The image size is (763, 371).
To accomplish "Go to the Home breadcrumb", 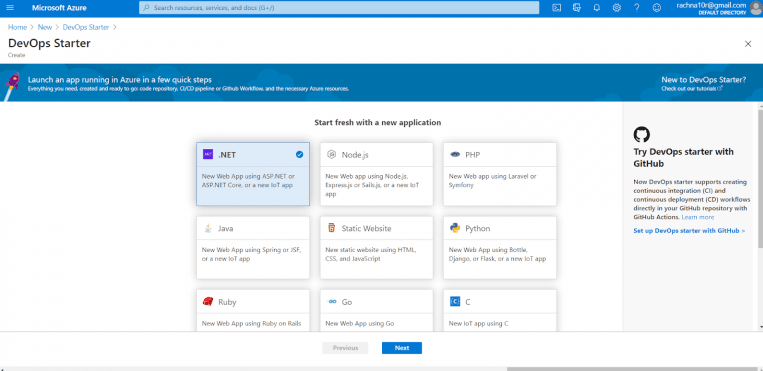I will [18, 27].
